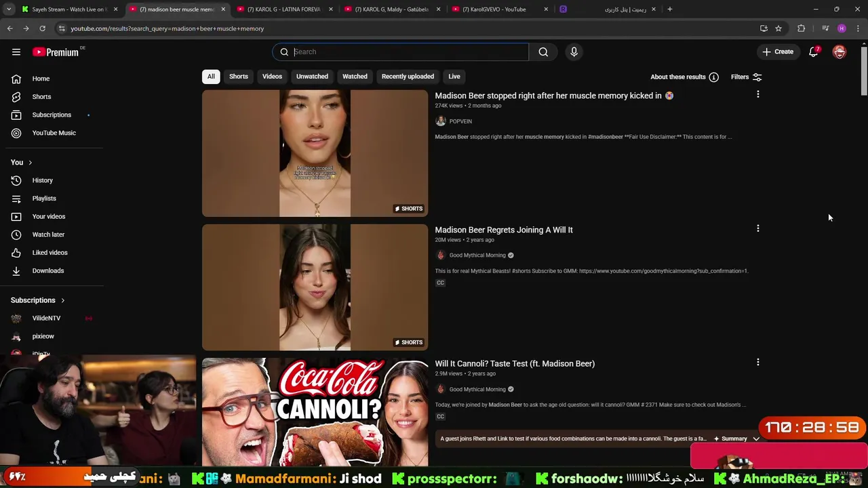Open options menu for Will It Cannoli video
The height and width of the screenshot is (488, 868).
(757, 362)
